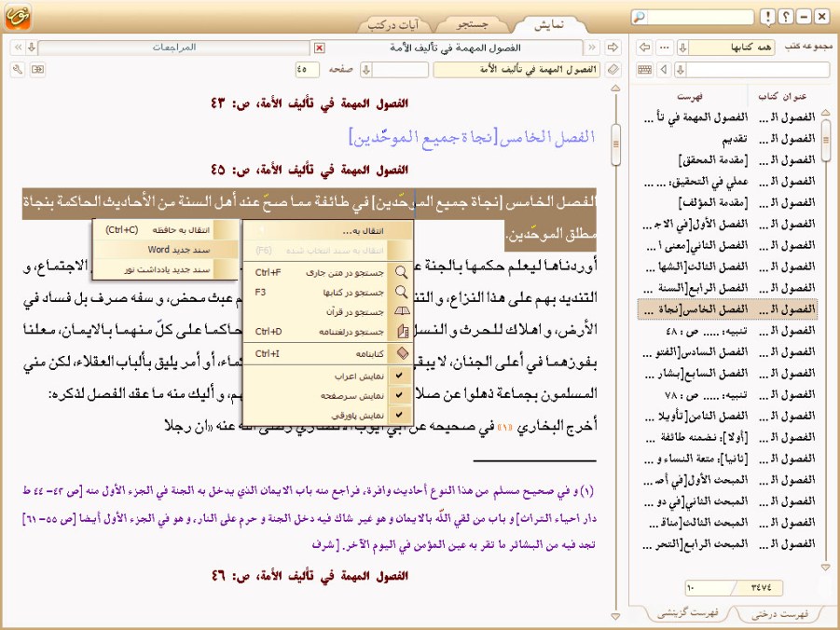
Task: Select جستجو در قرآن menu entry
Action: tap(328, 312)
